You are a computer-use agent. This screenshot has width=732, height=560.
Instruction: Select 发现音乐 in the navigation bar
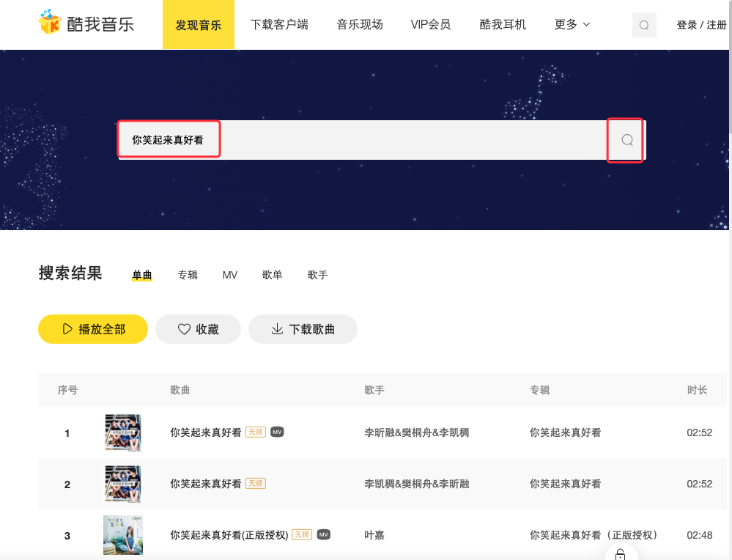click(198, 23)
